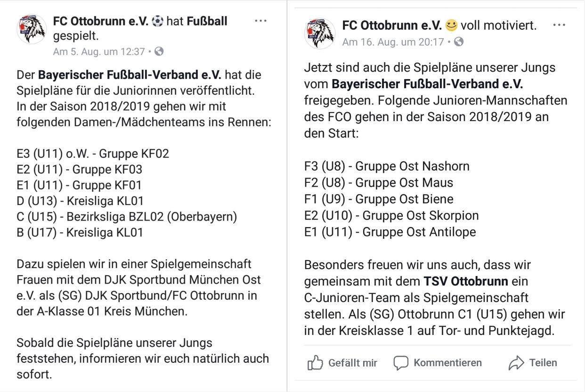The height and width of the screenshot is (392, 585).
Task: Open Bayerischer Fußball-Verband e.V. link in left post
Action: (x=130, y=75)
